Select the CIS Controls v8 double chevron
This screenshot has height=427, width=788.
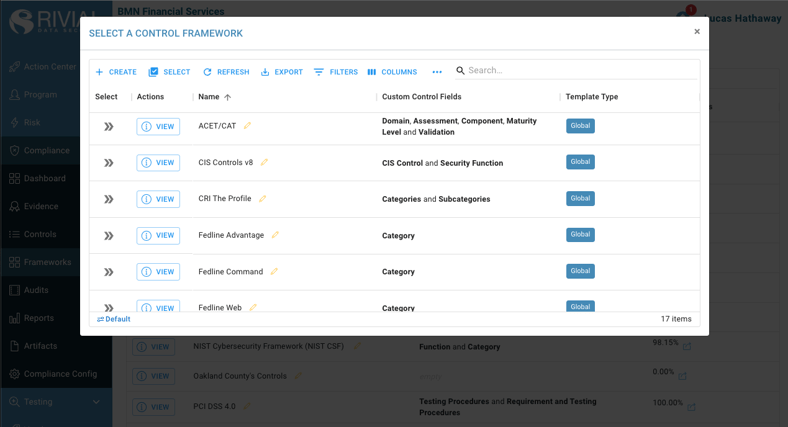[109, 163]
